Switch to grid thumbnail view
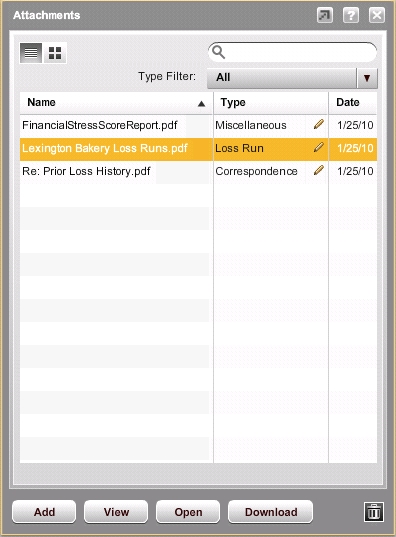The height and width of the screenshot is (537, 396). pos(55,53)
